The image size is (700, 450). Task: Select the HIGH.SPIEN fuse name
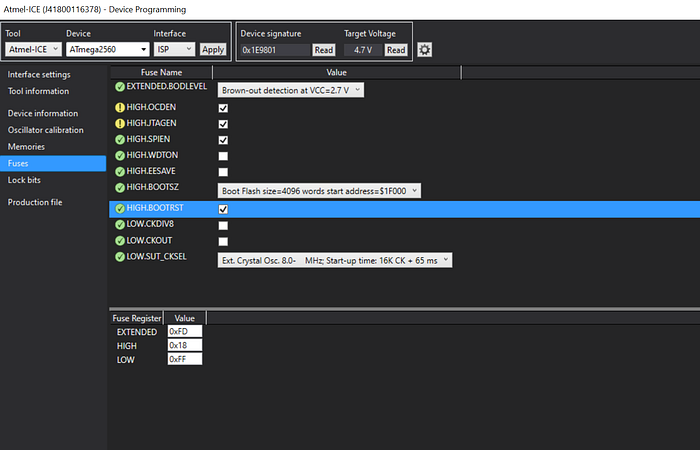[x=148, y=139]
